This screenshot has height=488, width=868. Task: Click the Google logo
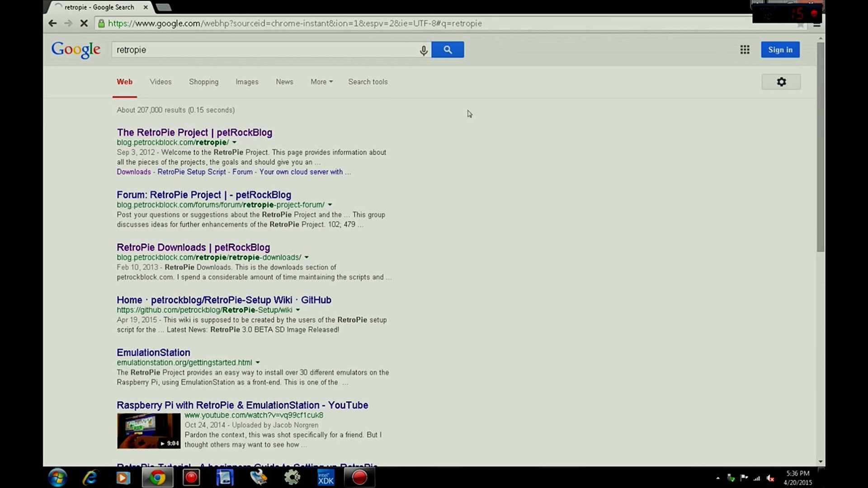(76, 50)
